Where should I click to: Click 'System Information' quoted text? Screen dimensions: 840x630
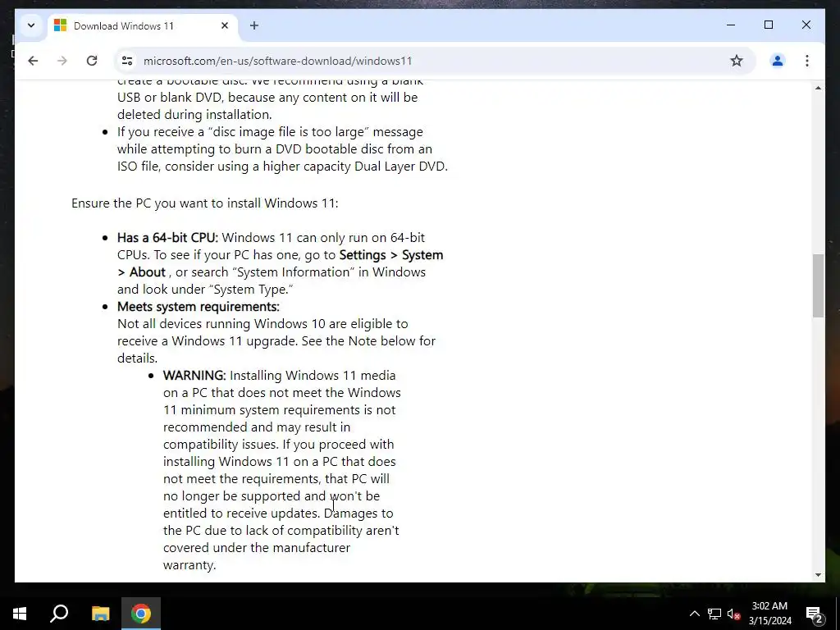click(x=293, y=272)
